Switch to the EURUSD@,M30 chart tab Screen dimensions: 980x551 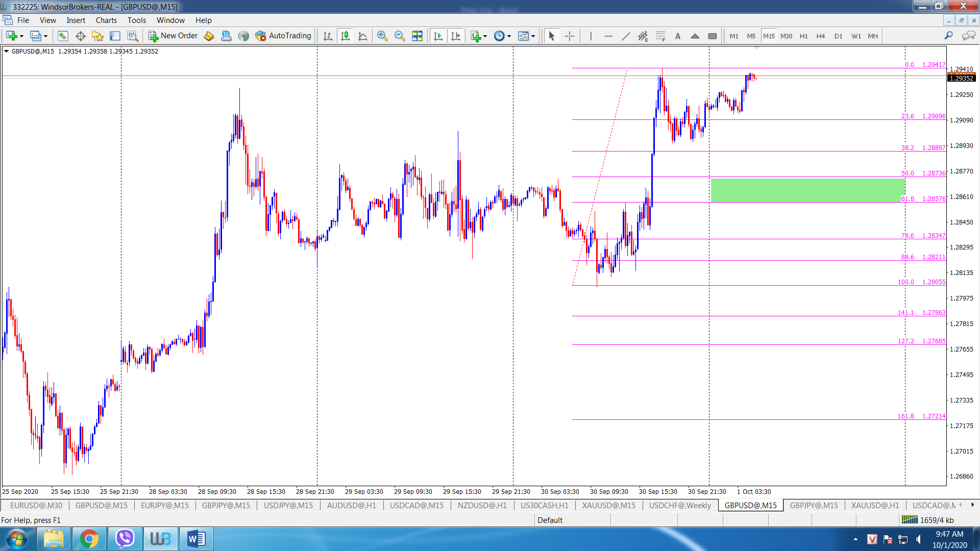coord(36,506)
